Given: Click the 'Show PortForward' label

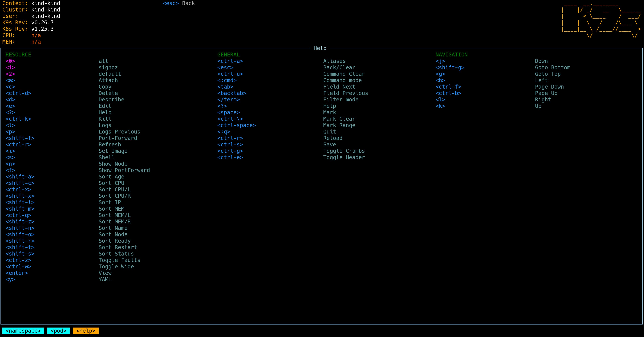Looking at the screenshot, I should click(124, 170).
